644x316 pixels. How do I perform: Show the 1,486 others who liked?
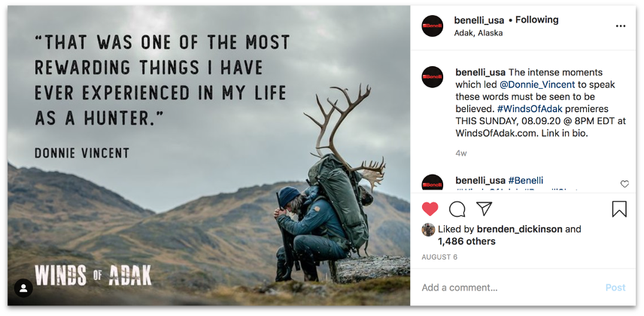click(x=466, y=242)
